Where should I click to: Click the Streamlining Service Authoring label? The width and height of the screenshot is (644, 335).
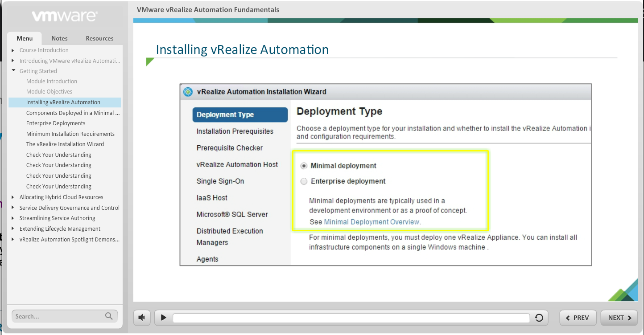pyautogui.click(x=58, y=218)
